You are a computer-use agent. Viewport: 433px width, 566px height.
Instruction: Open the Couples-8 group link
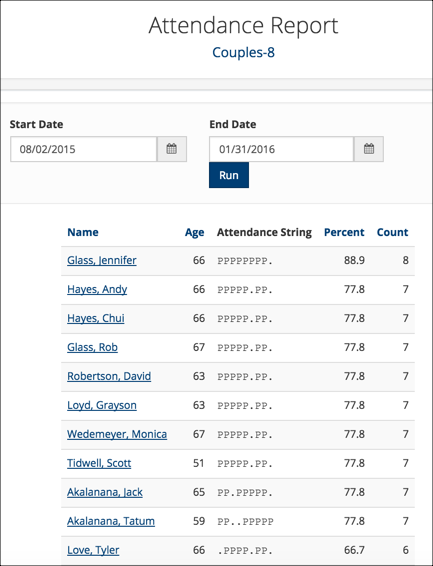(x=244, y=53)
